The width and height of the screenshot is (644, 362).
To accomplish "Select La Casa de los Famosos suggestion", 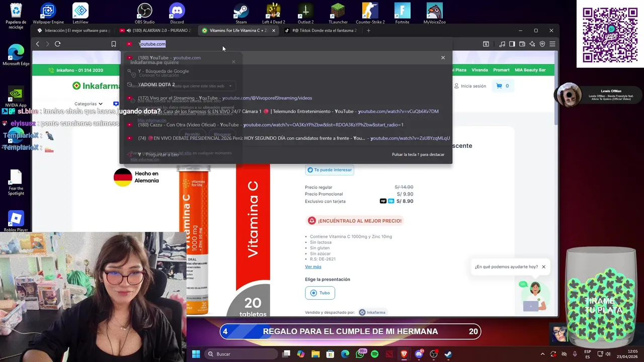I will pos(286,111).
